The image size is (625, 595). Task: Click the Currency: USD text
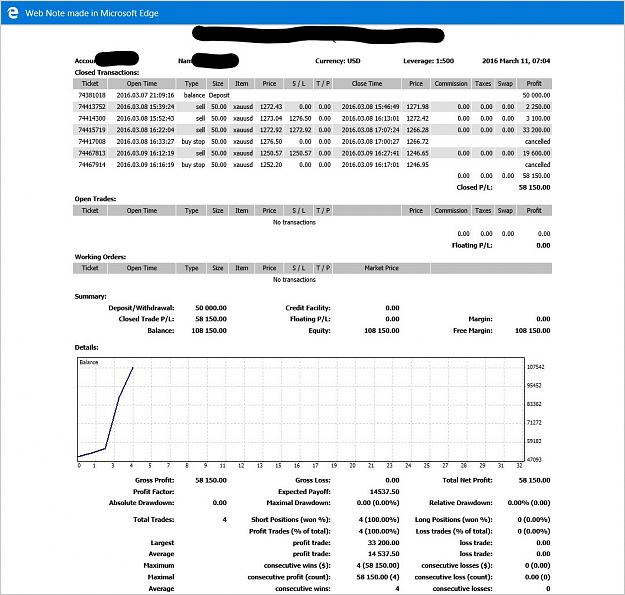[338, 61]
